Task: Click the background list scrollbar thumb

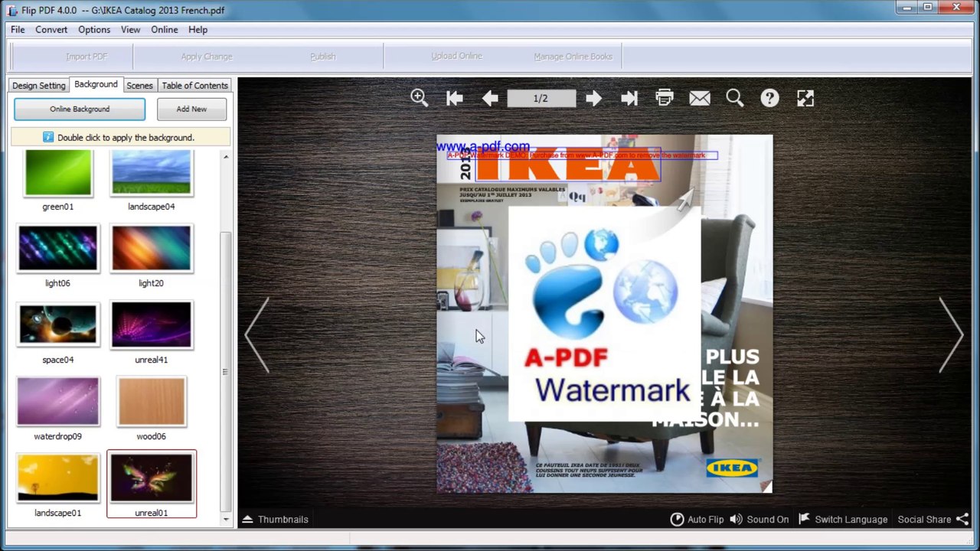Action: (x=226, y=371)
